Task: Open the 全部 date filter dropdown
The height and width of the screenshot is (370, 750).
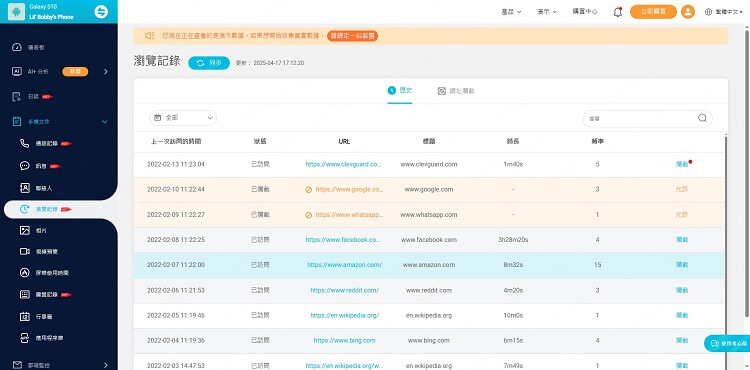Action: [x=183, y=118]
